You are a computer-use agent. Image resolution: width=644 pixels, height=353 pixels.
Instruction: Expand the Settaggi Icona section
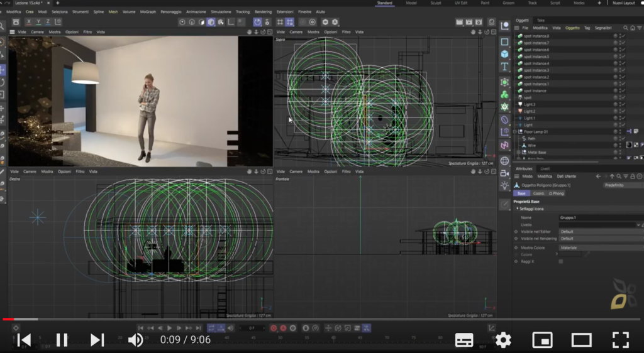(x=517, y=209)
